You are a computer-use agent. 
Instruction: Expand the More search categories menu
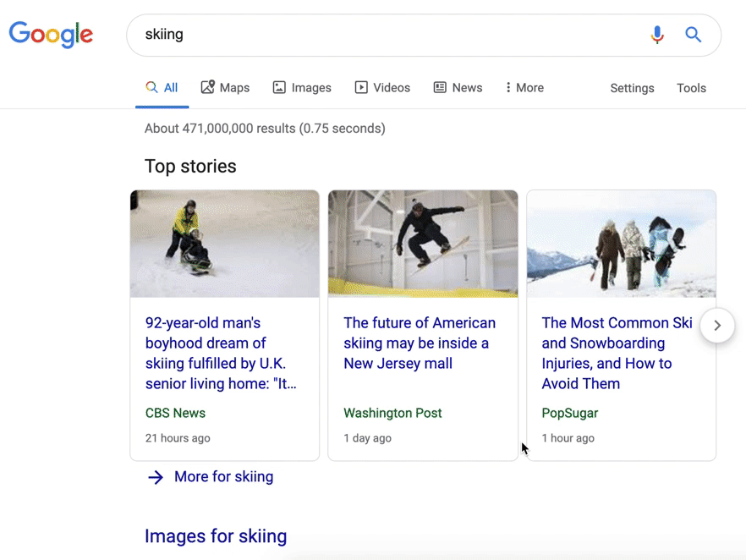pos(524,87)
